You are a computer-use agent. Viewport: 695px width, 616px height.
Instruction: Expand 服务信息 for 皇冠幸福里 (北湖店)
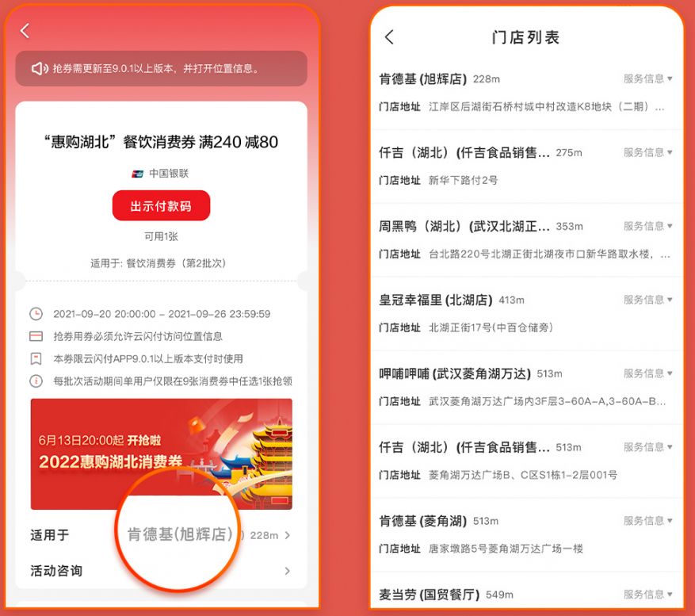[x=647, y=300]
